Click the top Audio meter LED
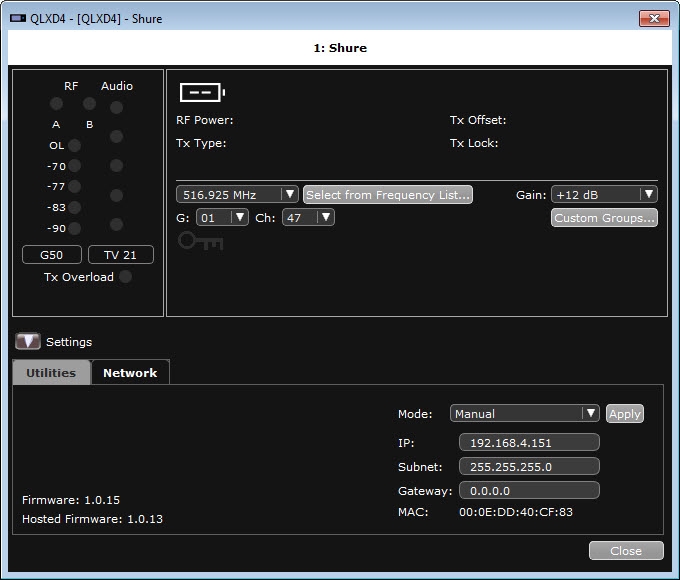This screenshot has height=580, width=680. pyautogui.click(x=117, y=107)
